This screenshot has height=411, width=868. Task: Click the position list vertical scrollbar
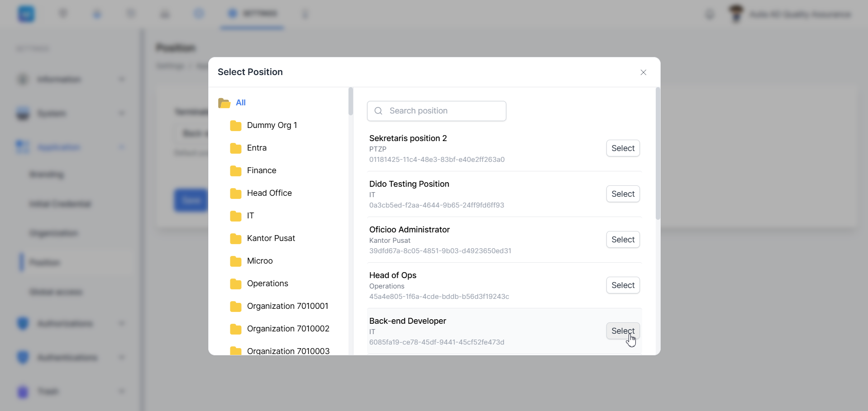[x=658, y=154]
